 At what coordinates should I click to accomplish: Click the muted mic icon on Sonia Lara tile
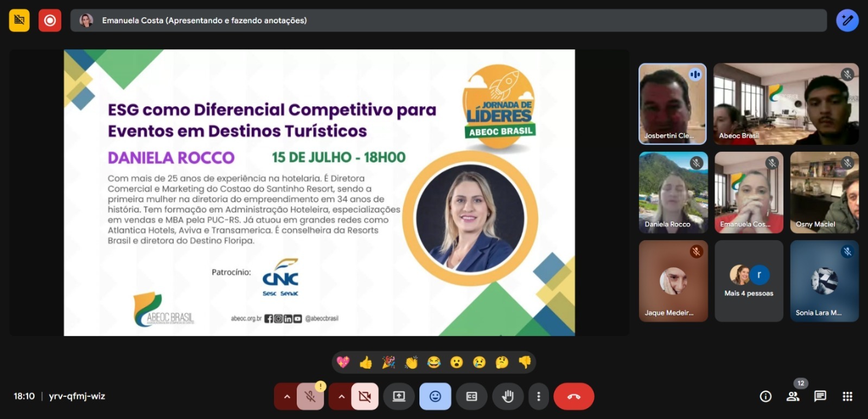point(847,252)
